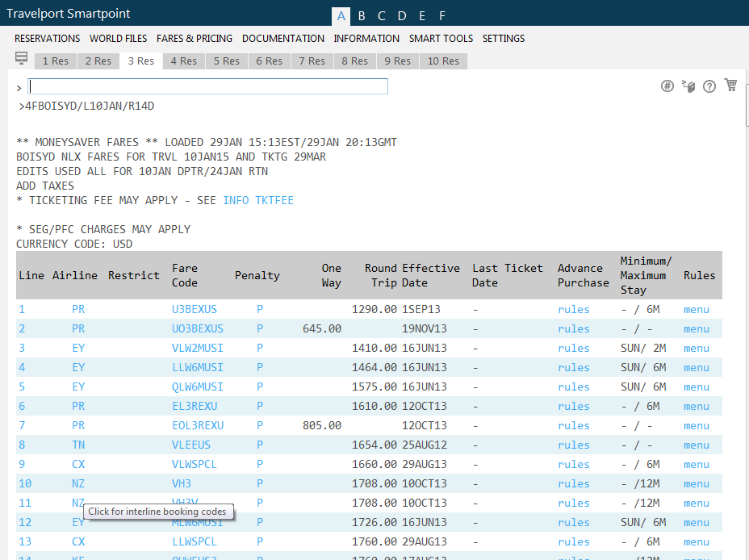
Task: Open rules menu for line 5
Action: [x=697, y=387]
